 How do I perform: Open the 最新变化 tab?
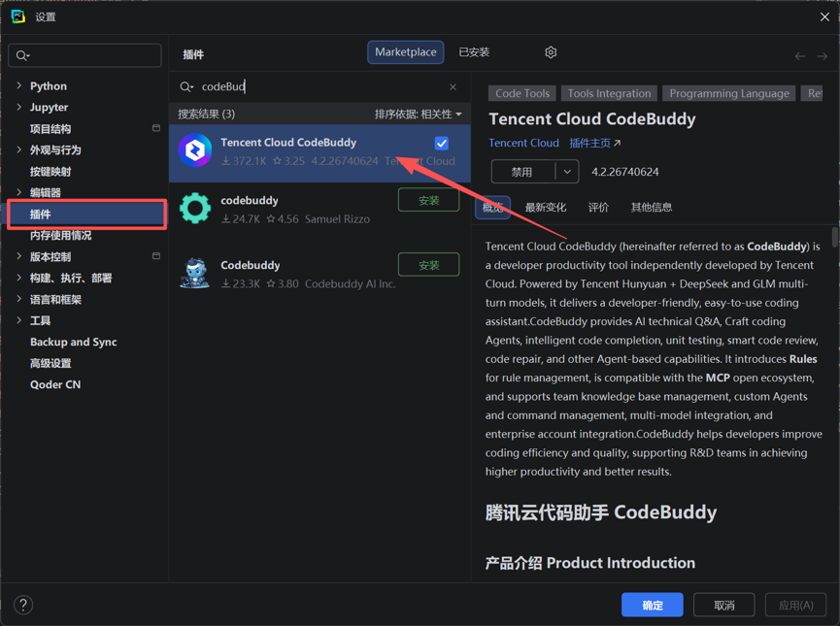click(546, 208)
